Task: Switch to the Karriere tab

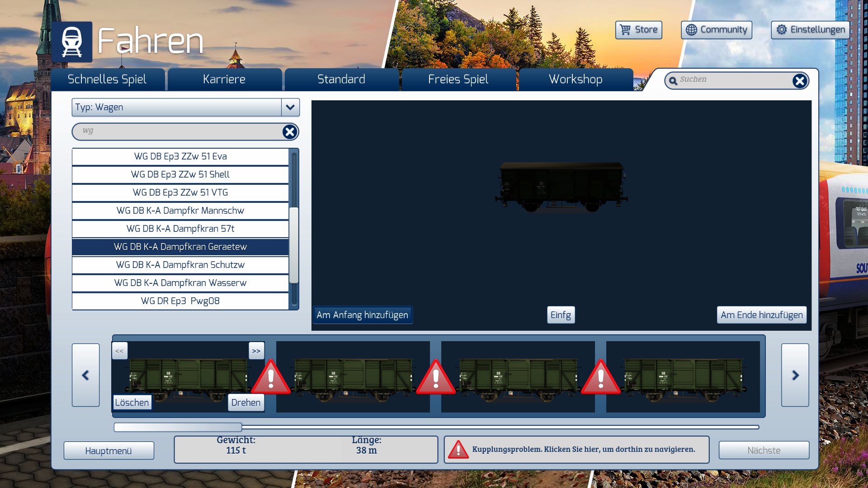Action: point(224,80)
